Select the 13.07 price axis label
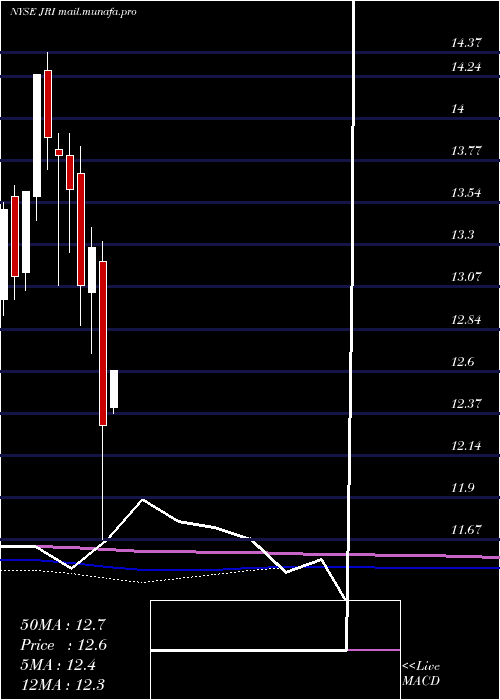Image resolution: width=500 pixels, height=700 pixels. [467, 277]
